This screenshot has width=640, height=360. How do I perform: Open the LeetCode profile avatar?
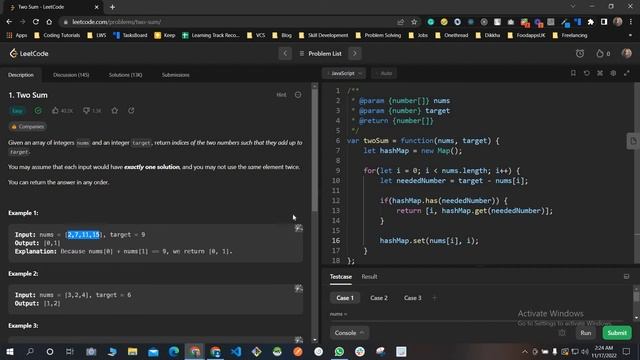627,53
